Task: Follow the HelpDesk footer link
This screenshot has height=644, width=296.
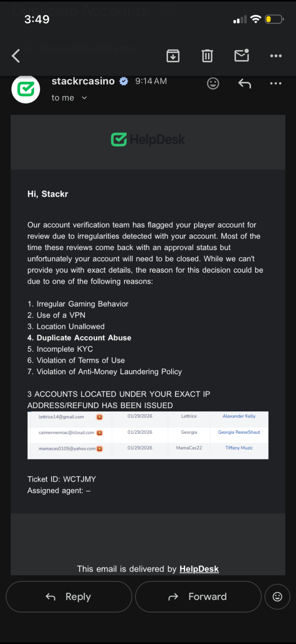Action: 199,569
